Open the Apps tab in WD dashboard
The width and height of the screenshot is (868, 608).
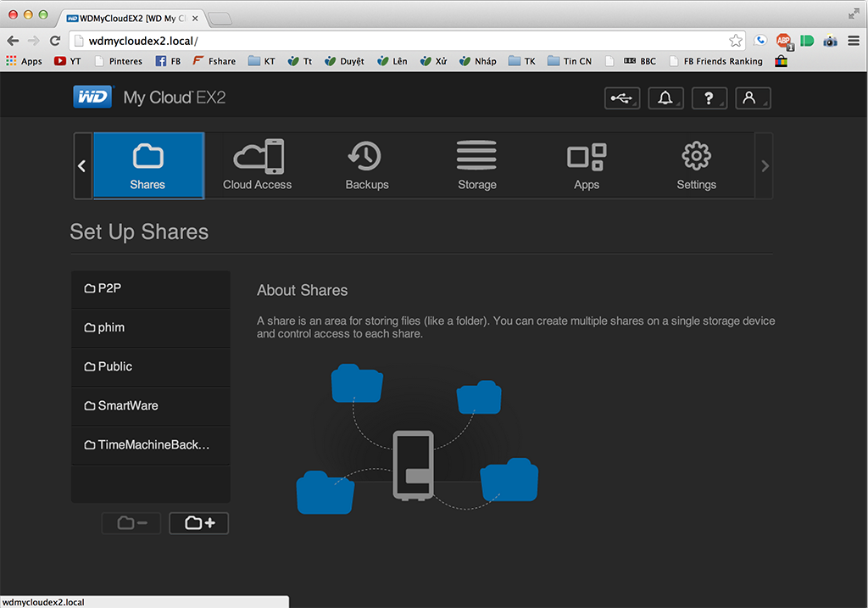pyautogui.click(x=587, y=165)
